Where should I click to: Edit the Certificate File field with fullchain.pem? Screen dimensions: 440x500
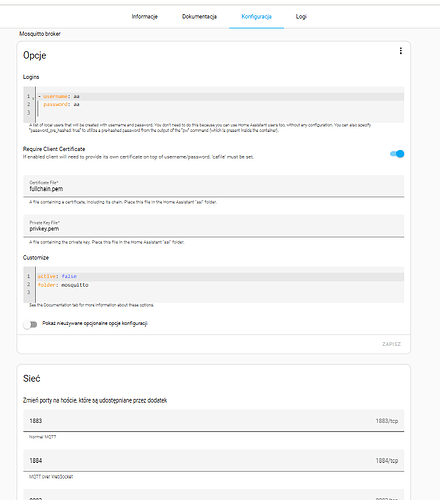[x=214, y=186]
